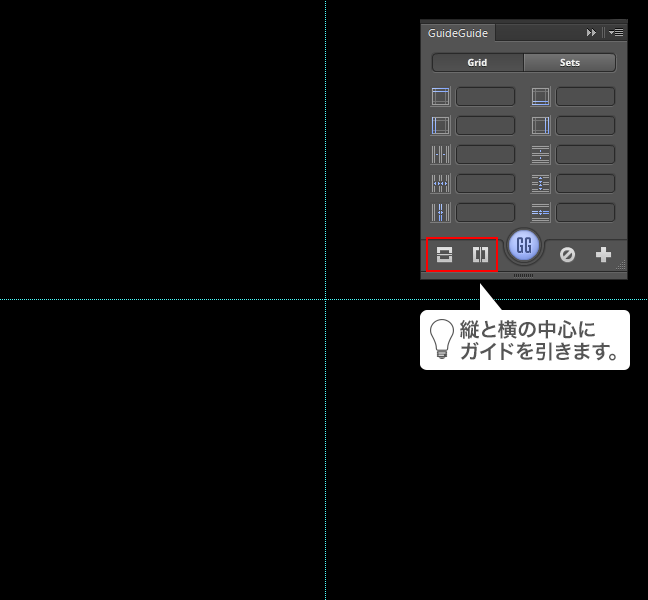Click the clear guides circle-slash icon
This screenshot has width=648, height=600.
tap(567, 255)
